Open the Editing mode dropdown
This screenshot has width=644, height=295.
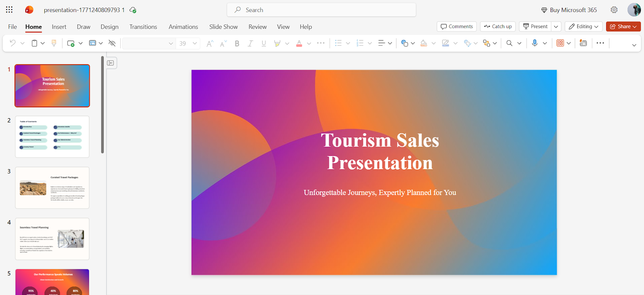[584, 27]
